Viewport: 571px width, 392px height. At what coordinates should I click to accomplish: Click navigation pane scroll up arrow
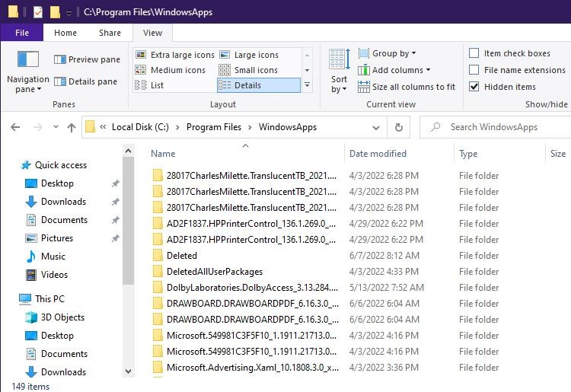128,151
